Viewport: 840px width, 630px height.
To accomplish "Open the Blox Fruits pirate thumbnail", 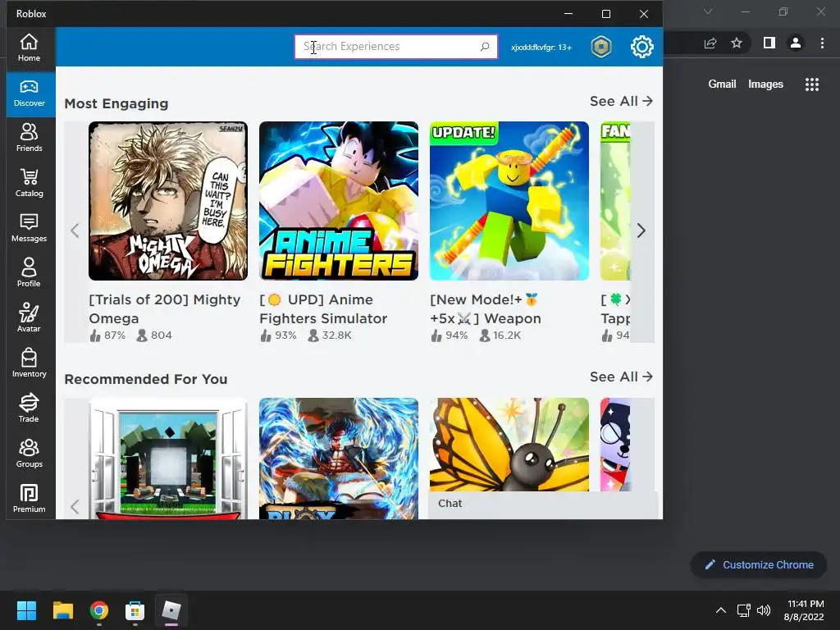I will [339, 458].
